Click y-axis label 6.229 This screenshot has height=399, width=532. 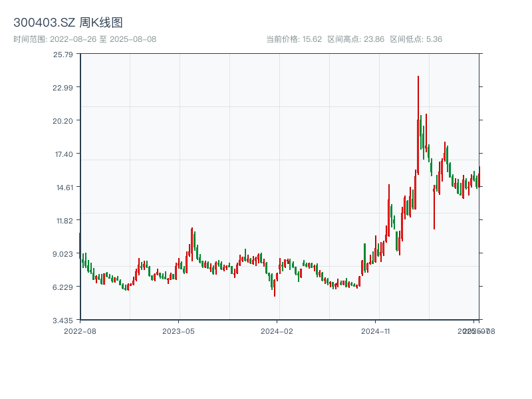coord(63,287)
